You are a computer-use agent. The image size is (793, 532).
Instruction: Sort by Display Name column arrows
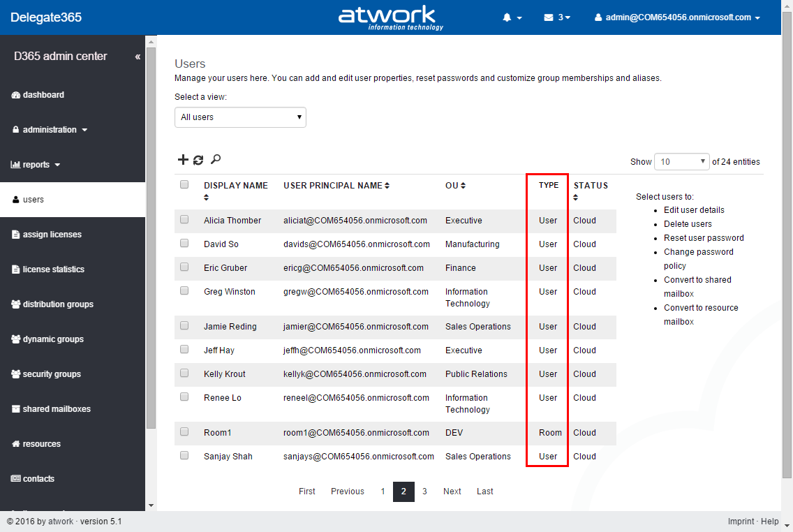207,198
